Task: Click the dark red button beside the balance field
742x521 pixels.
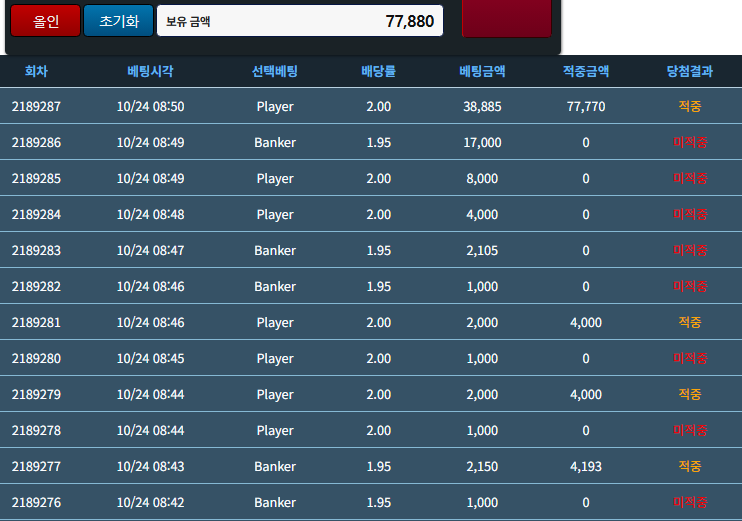Action: (x=506, y=18)
